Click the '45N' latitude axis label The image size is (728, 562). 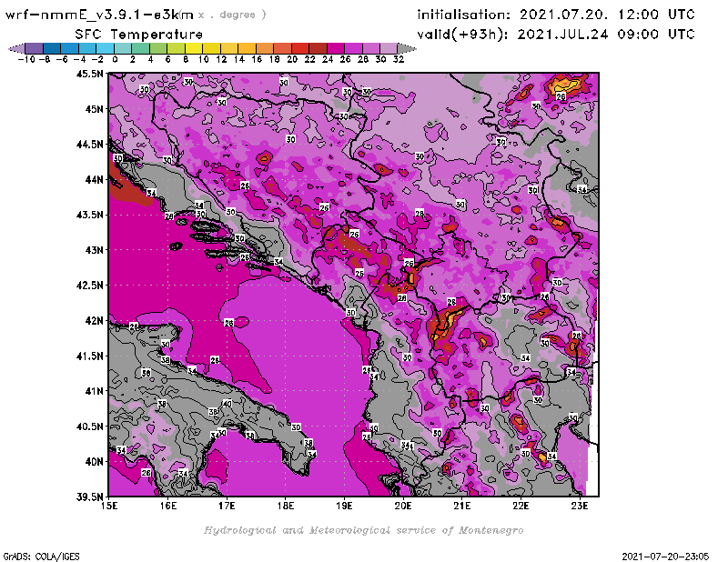pos(94,109)
